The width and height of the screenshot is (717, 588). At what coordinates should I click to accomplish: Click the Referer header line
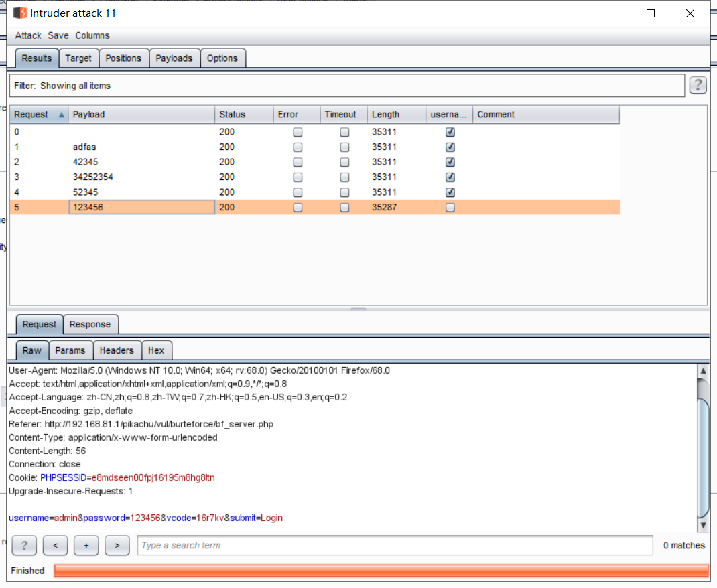[141, 424]
